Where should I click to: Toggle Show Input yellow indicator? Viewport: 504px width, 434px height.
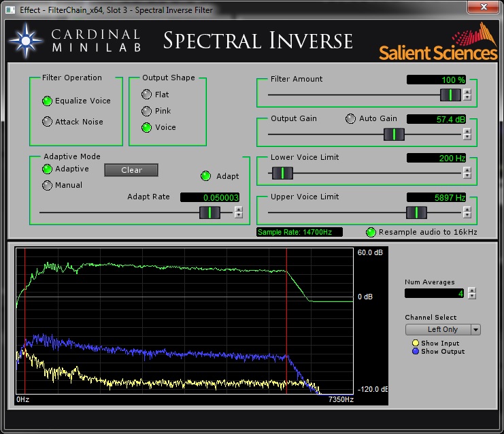416,343
